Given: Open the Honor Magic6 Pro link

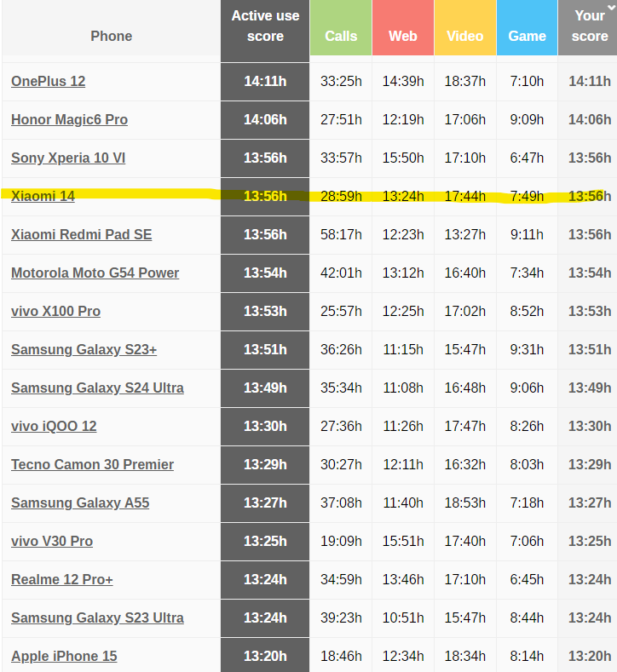Looking at the screenshot, I should [69, 120].
